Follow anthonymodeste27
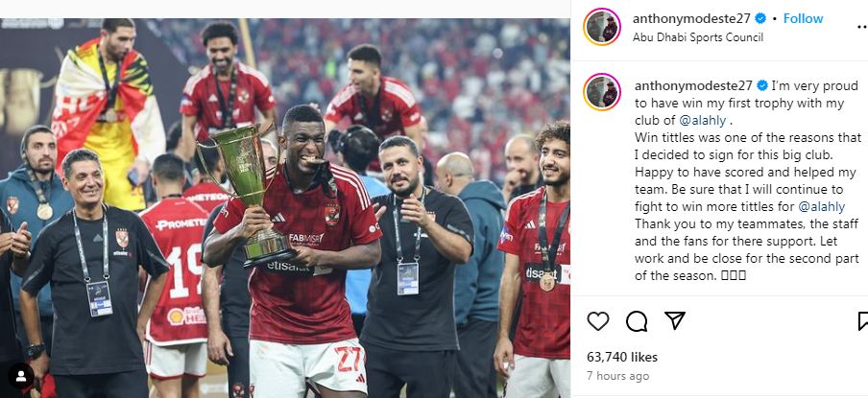 click(x=803, y=18)
